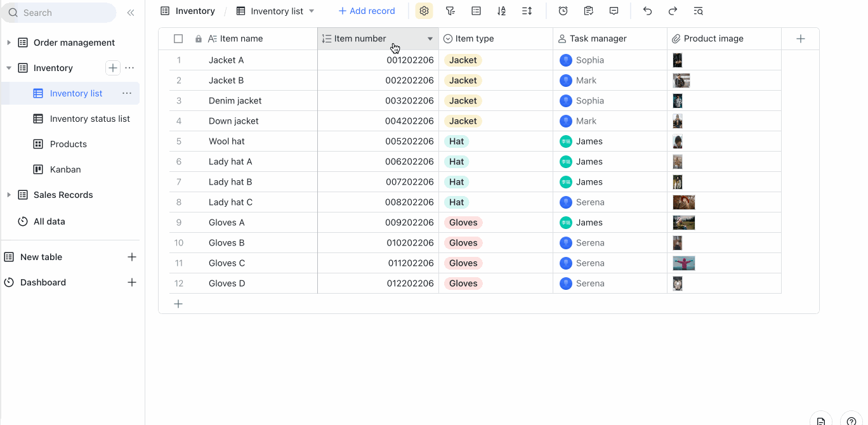Click the product image thumbnail for Gloves C
This screenshot has height=425, width=868.
[x=684, y=263]
